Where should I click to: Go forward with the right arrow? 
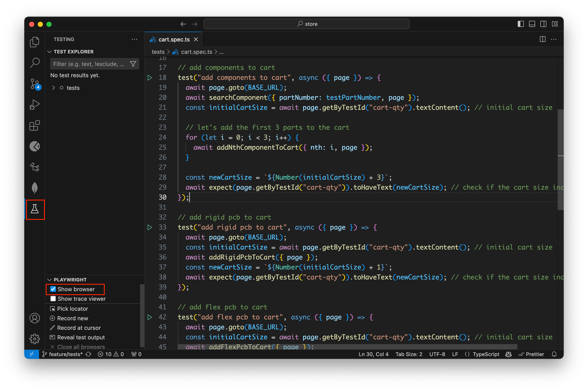tap(194, 24)
